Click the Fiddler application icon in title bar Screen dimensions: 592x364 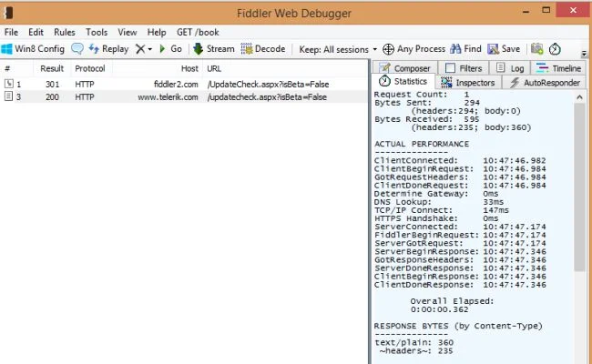point(8,13)
